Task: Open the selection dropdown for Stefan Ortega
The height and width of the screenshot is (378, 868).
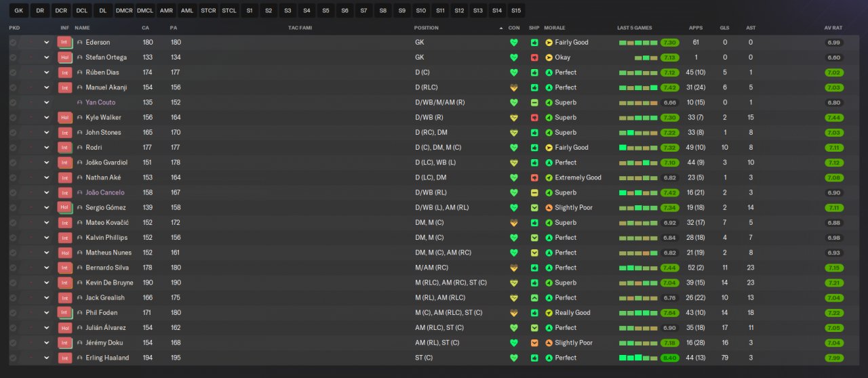Action: 46,58
